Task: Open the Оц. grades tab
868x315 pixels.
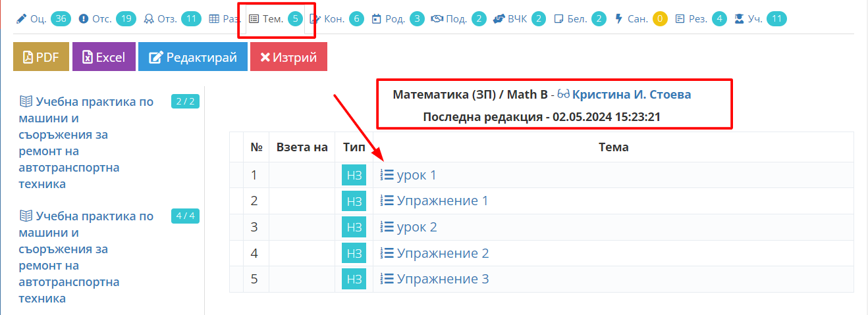Action: 43,19
